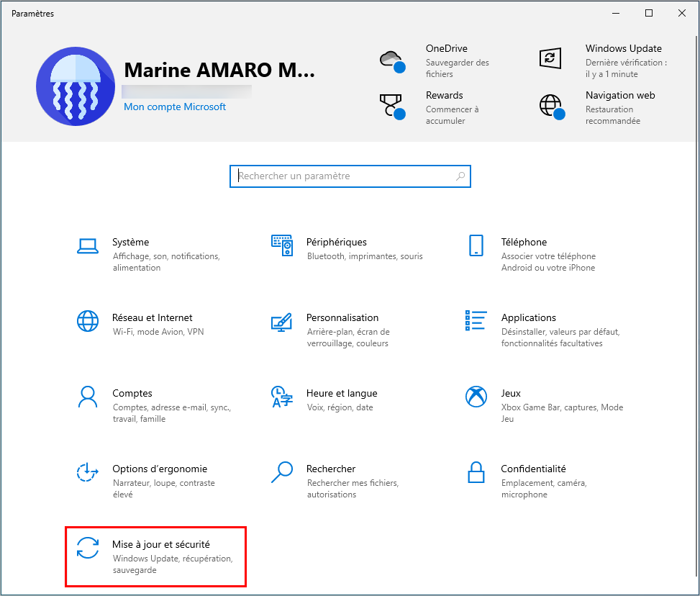Open the Confidentialité settings title
The image size is (700, 596).
(533, 469)
